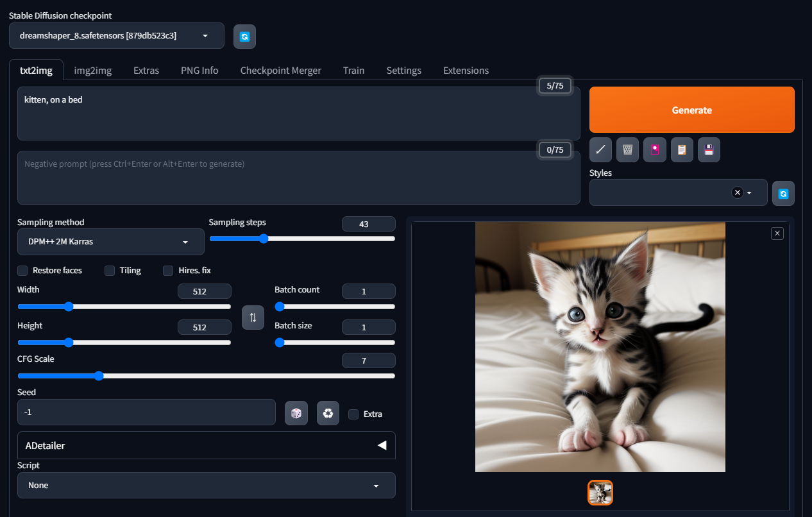Open the Sampling method dropdown
This screenshot has width=812, height=517.
pos(110,242)
